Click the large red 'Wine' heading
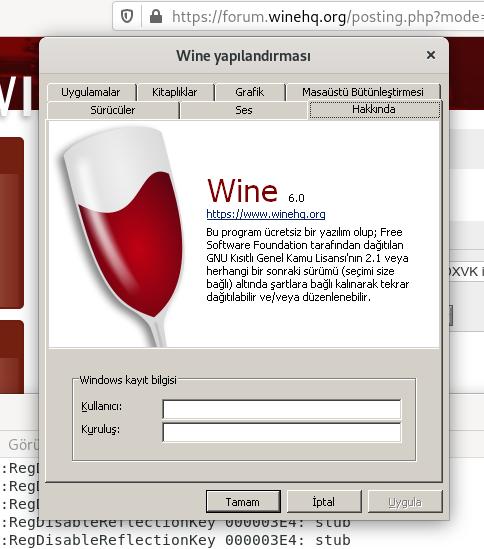The width and height of the screenshot is (484, 549). (x=242, y=190)
